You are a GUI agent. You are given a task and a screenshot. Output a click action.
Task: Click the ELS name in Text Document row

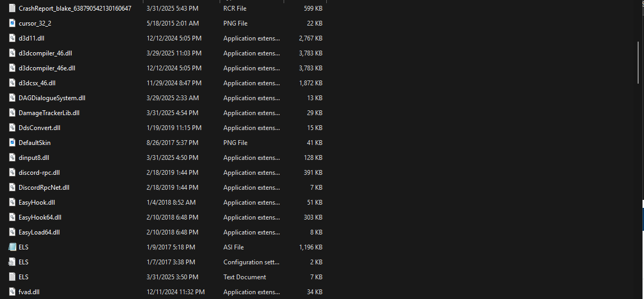click(x=23, y=277)
